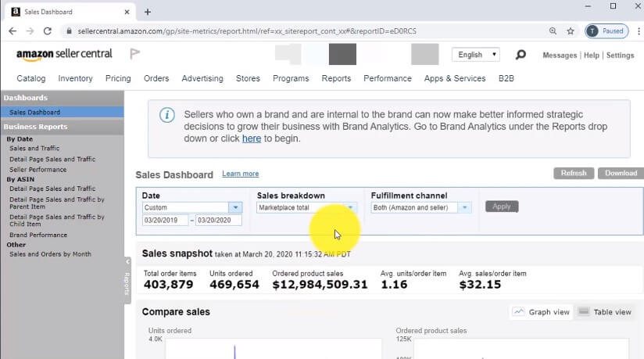
Task: Click the browser back arrow
Action: pos(13,31)
